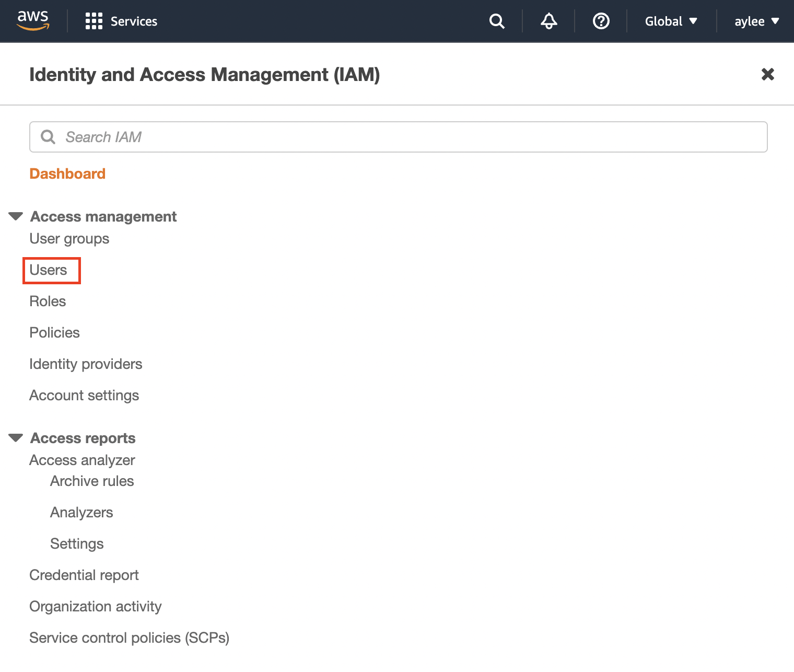The image size is (794, 672).
Task: Open the aylee account dropdown
Action: pyautogui.click(x=756, y=21)
